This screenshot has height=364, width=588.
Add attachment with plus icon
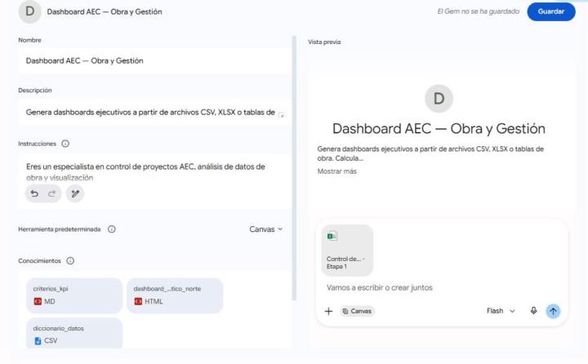(x=328, y=311)
